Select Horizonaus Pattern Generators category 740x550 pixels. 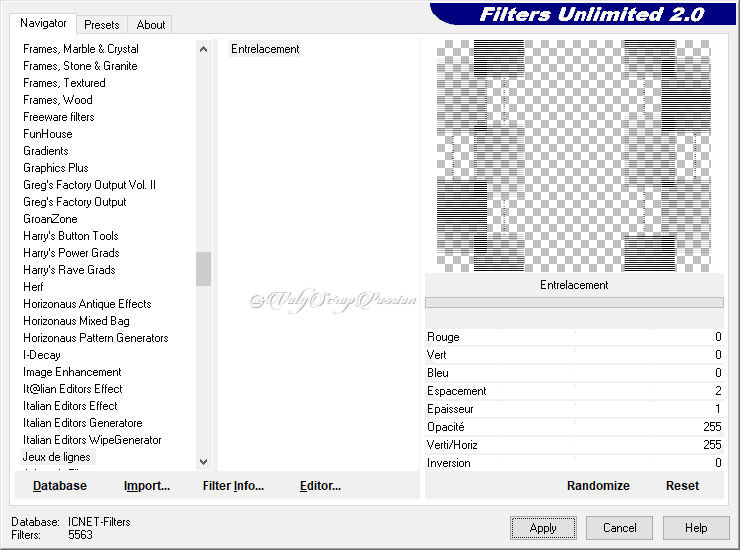[x=96, y=338]
